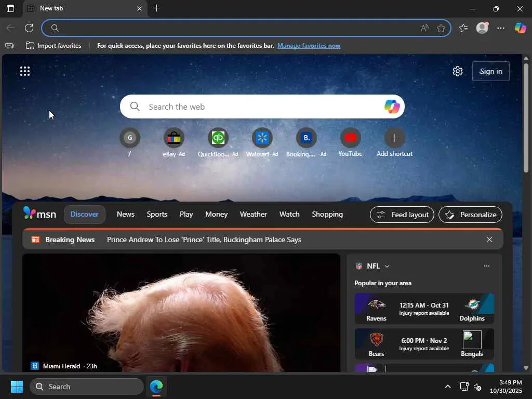
Task: Open the Miami Herald story image
Action: coord(181,313)
